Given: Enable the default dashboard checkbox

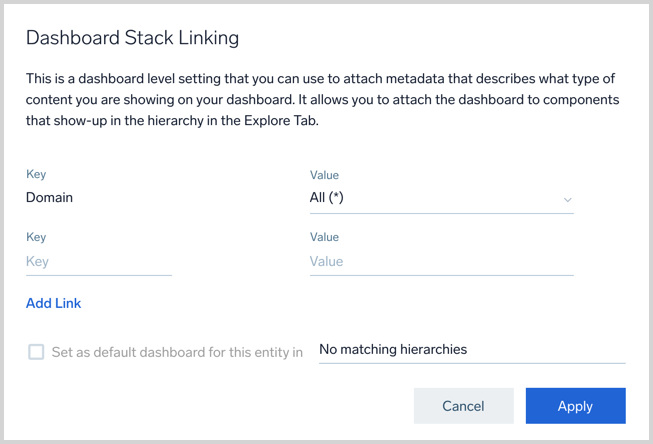Looking at the screenshot, I should [36, 352].
